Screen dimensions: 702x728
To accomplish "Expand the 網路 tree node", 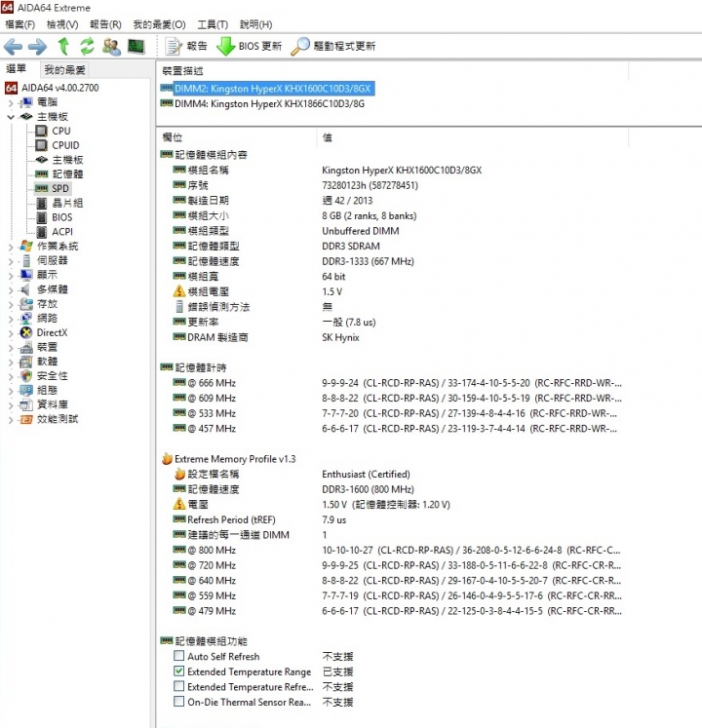I will point(11,319).
